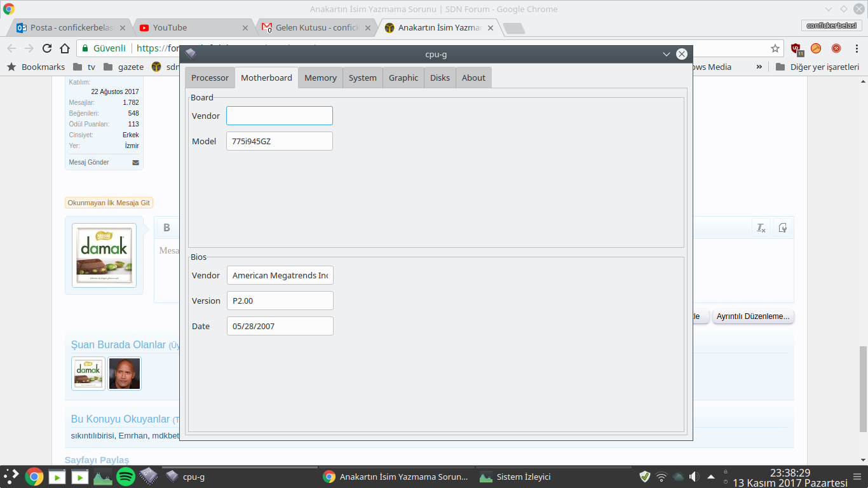Viewport: 868px width, 488px height.
Task: Minimize the cpu-g window via chevron
Action: point(667,54)
